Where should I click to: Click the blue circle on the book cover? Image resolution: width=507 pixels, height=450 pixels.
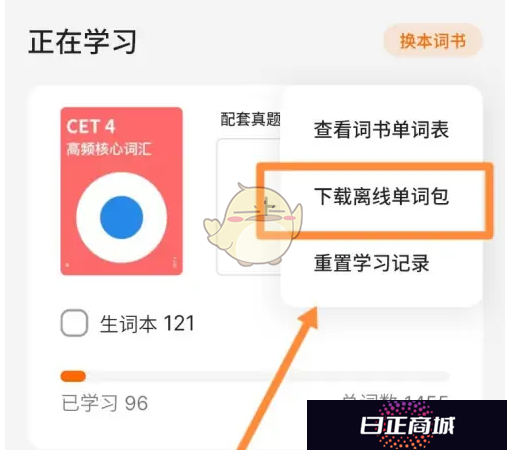click(122, 217)
